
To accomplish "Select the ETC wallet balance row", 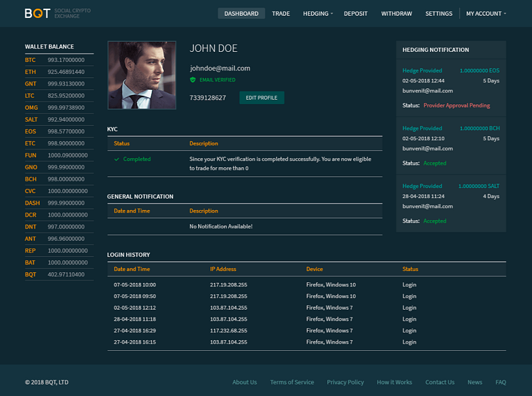I will coord(59,144).
